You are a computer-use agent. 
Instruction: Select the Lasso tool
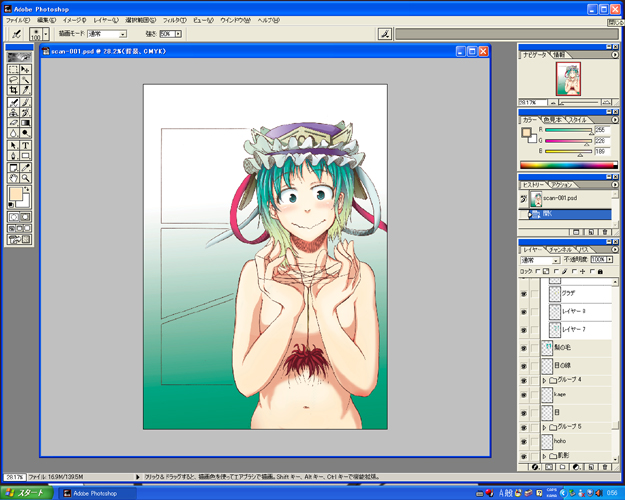(x=14, y=79)
